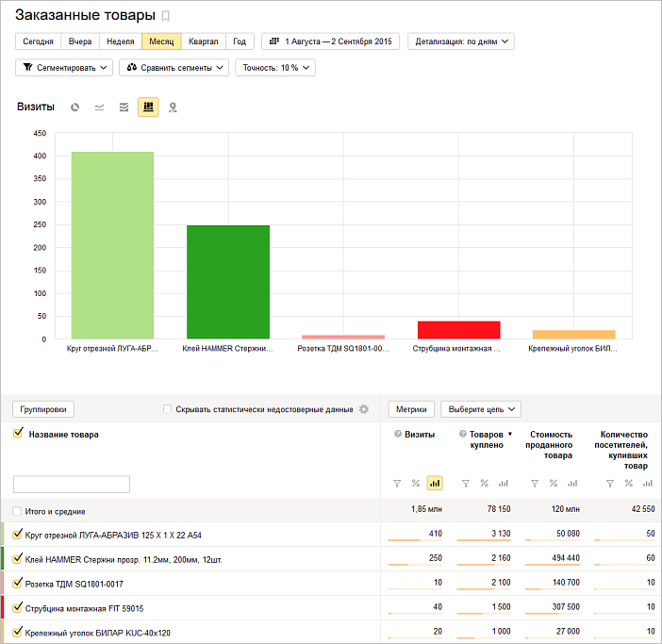Sort by Визиты column header
The width and height of the screenshot is (662, 644).
point(420,435)
